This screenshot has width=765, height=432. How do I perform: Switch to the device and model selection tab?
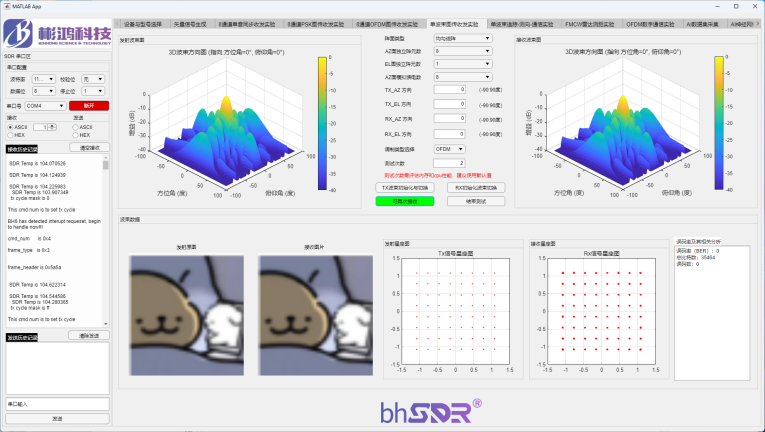[x=142, y=24]
